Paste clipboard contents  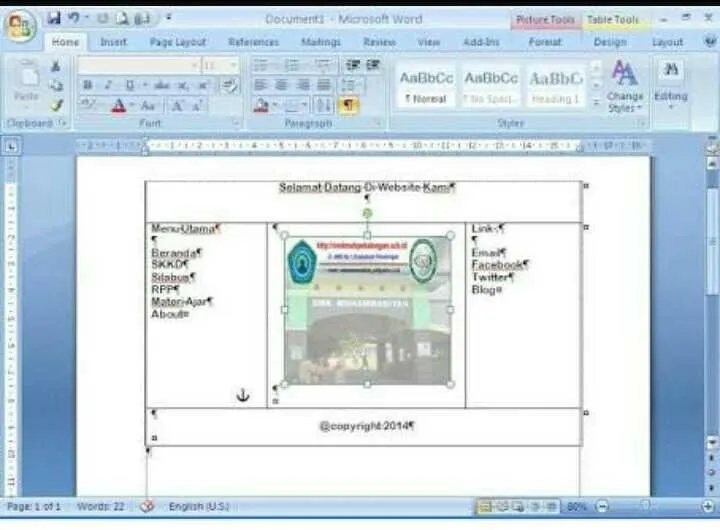(x=27, y=85)
